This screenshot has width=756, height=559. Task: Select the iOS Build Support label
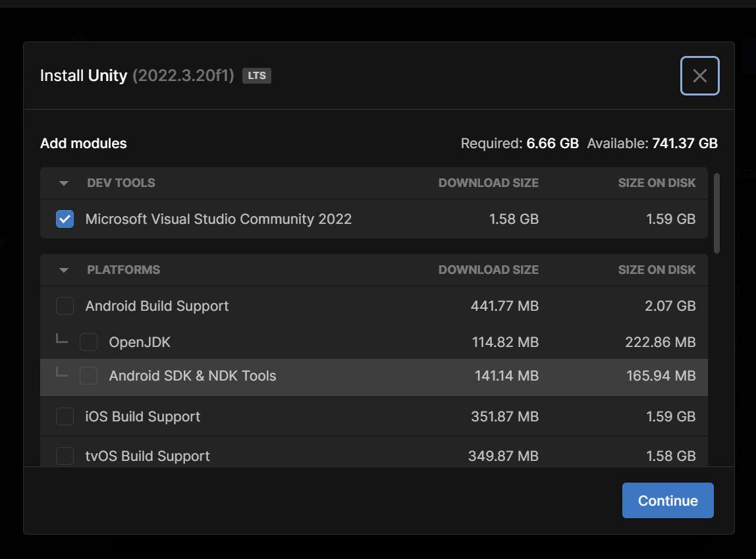coord(143,417)
